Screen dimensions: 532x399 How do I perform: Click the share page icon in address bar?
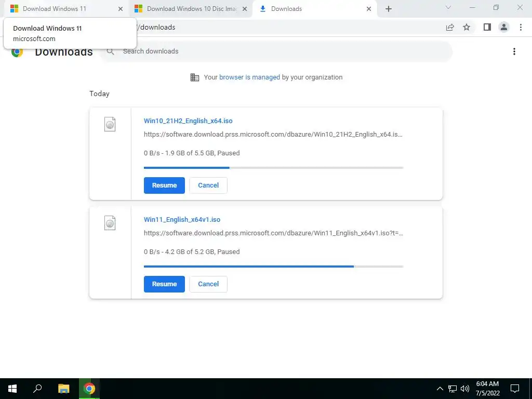click(450, 28)
